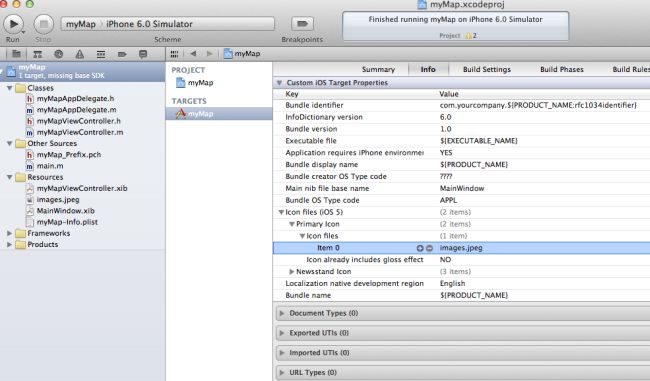Viewport: 650px width, 381px height.
Task: Expand the Imported UTIs section
Action: point(282,353)
